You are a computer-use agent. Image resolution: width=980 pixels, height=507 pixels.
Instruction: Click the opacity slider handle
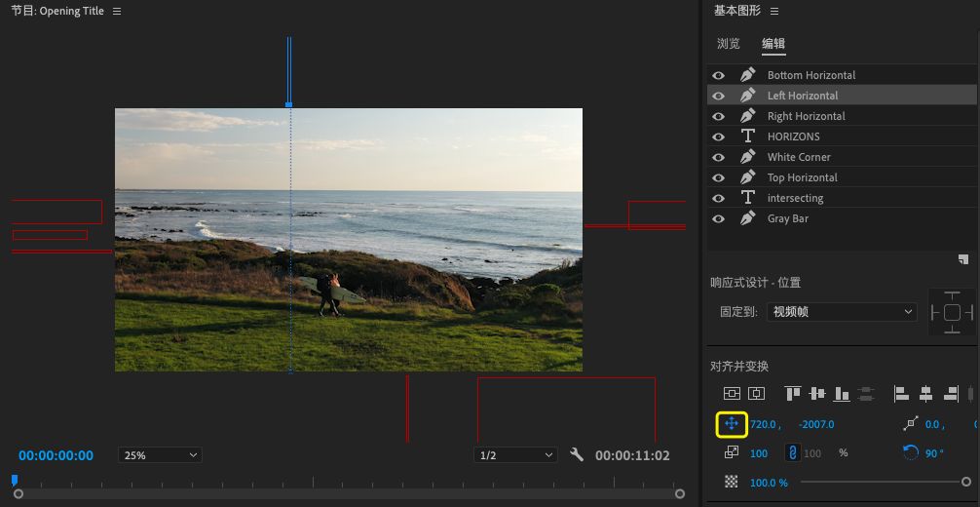tap(966, 482)
